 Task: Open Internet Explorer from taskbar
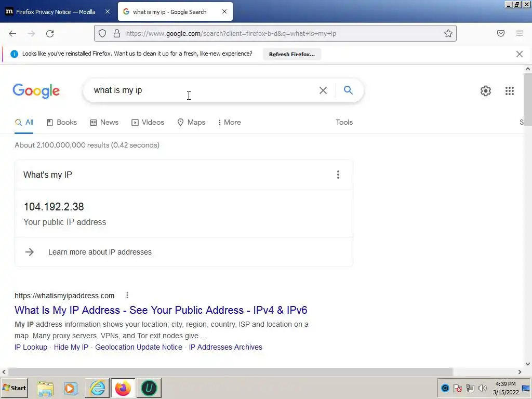(97, 388)
